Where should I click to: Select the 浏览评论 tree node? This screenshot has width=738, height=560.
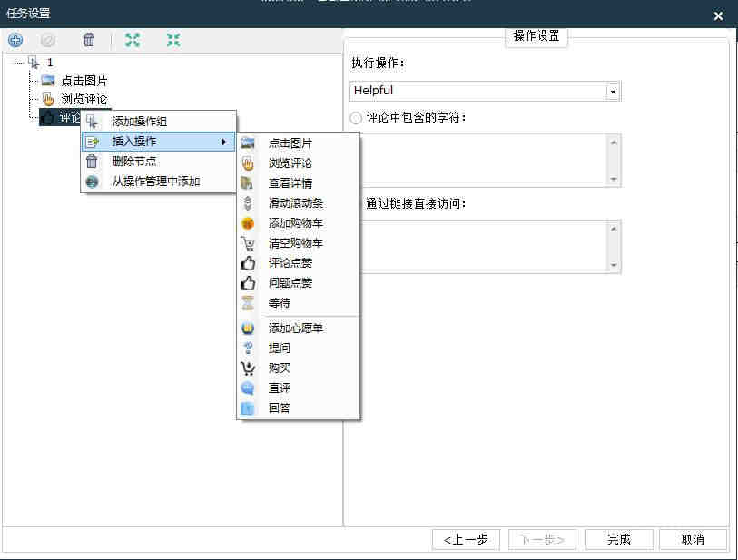coord(84,99)
